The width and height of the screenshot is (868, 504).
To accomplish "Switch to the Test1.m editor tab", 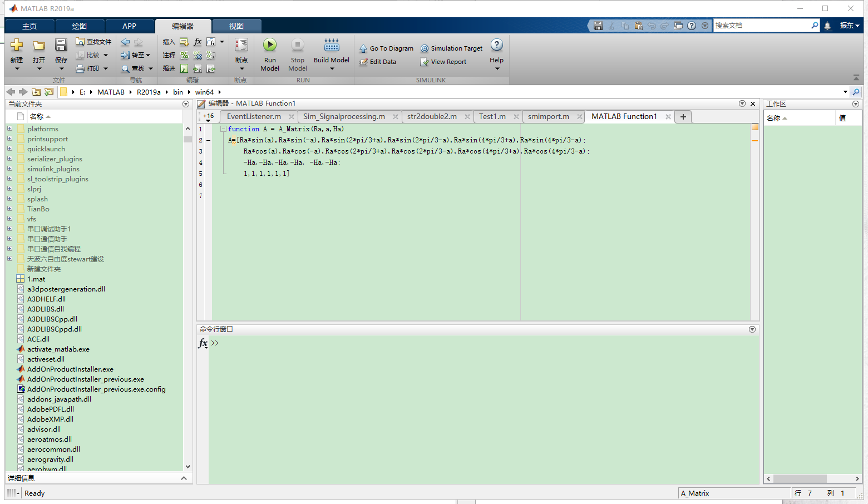I will [x=492, y=116].
